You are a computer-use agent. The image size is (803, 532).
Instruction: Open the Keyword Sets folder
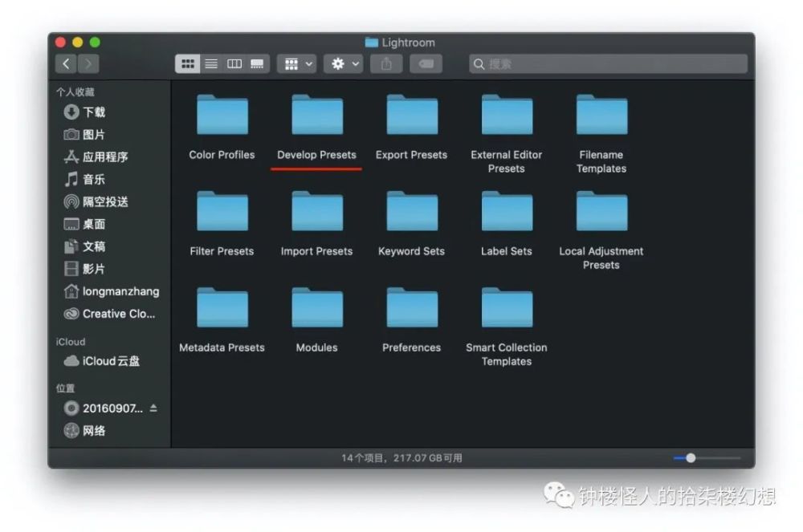click(412, 212)
